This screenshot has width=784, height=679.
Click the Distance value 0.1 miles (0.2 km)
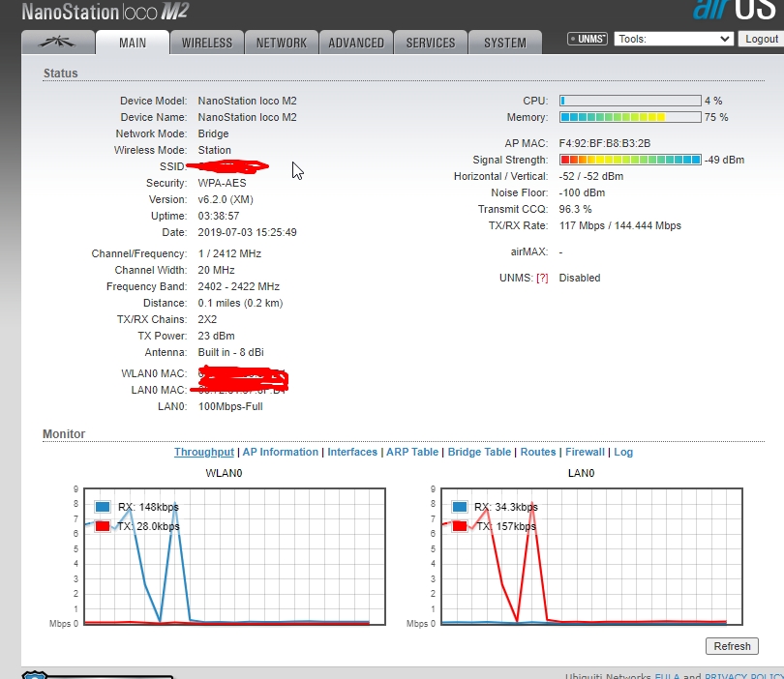tap(240, 303)
